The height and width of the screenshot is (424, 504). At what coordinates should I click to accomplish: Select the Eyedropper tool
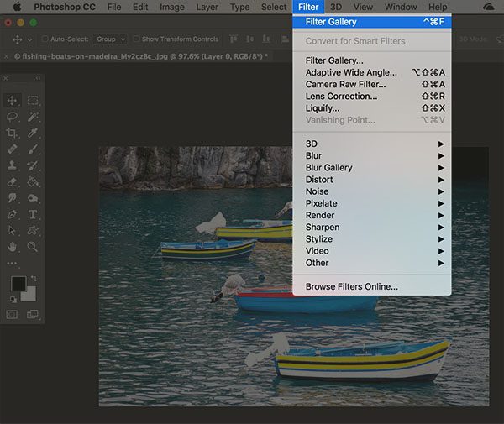pos(33,133)
